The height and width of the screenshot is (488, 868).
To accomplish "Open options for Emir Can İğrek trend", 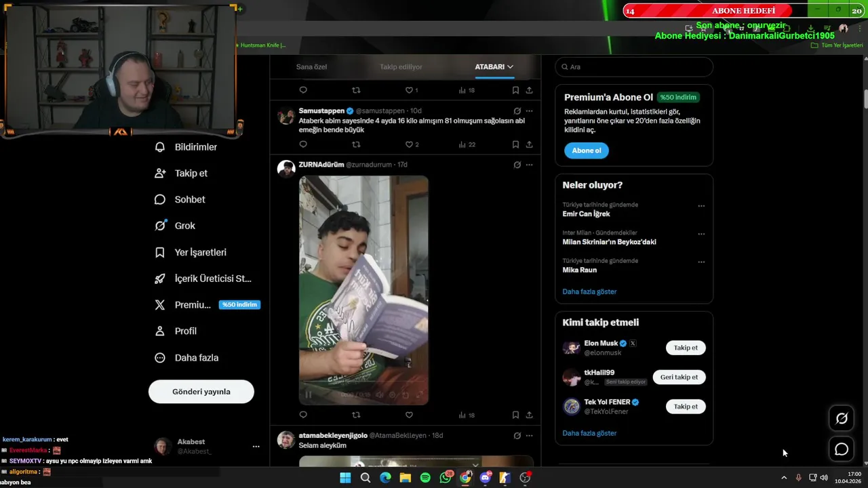I will (x=701, y=206).
